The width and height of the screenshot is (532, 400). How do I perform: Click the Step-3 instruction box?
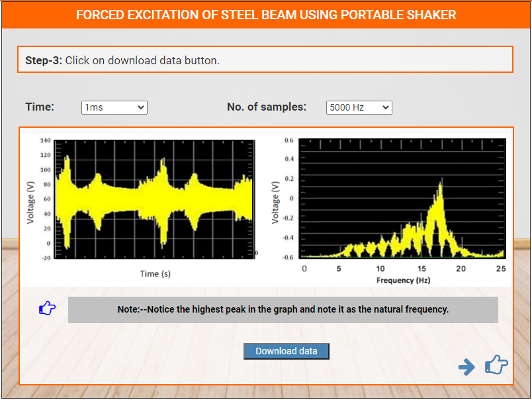pyautogui.click(x=265, y=60)
